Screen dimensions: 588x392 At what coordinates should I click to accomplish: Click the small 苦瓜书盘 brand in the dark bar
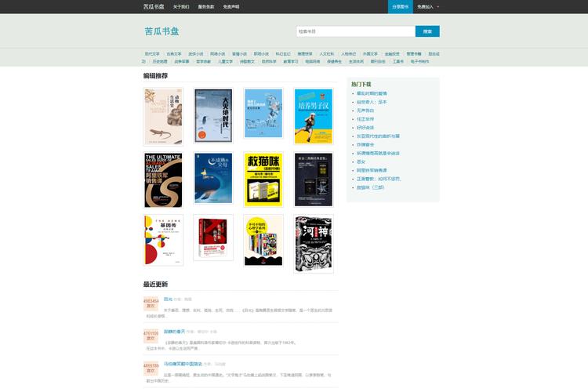154,7
